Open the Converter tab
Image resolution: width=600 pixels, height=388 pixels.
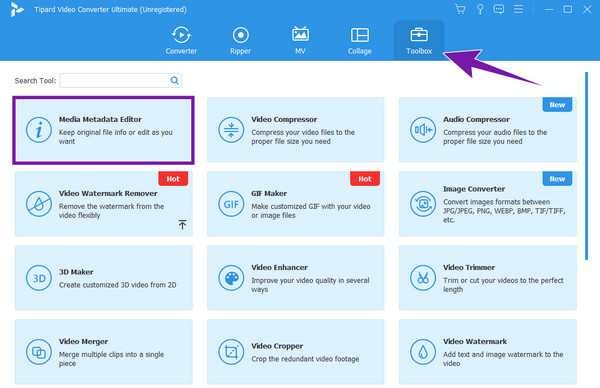(x=181, y=41)
